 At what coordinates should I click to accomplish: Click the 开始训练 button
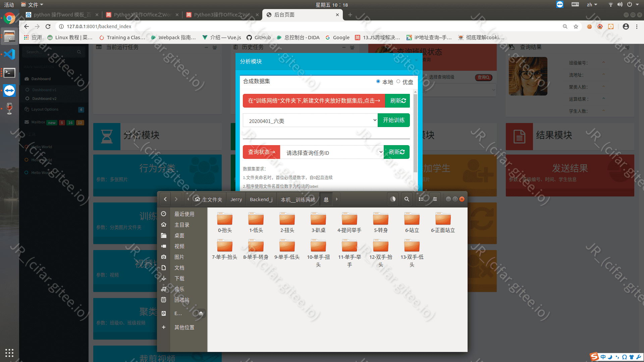click(x=394, y=120)
